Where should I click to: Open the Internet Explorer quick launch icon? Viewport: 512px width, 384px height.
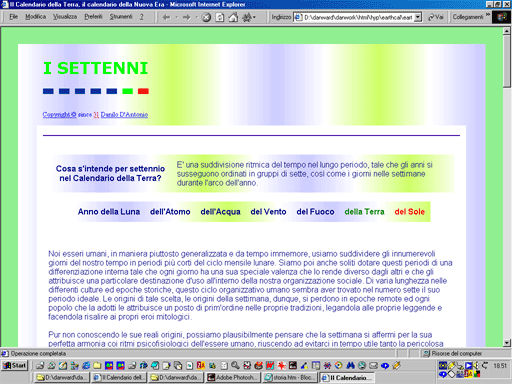86,366
